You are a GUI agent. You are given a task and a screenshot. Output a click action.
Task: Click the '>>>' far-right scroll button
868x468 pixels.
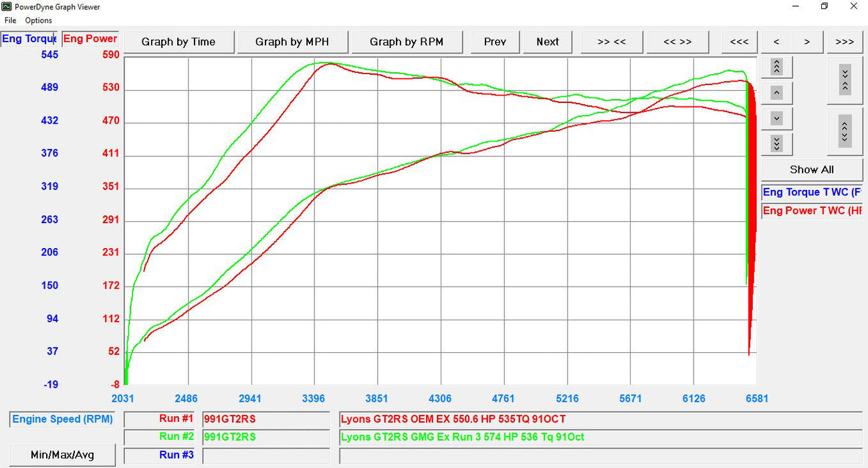click(x=845, y=41)
